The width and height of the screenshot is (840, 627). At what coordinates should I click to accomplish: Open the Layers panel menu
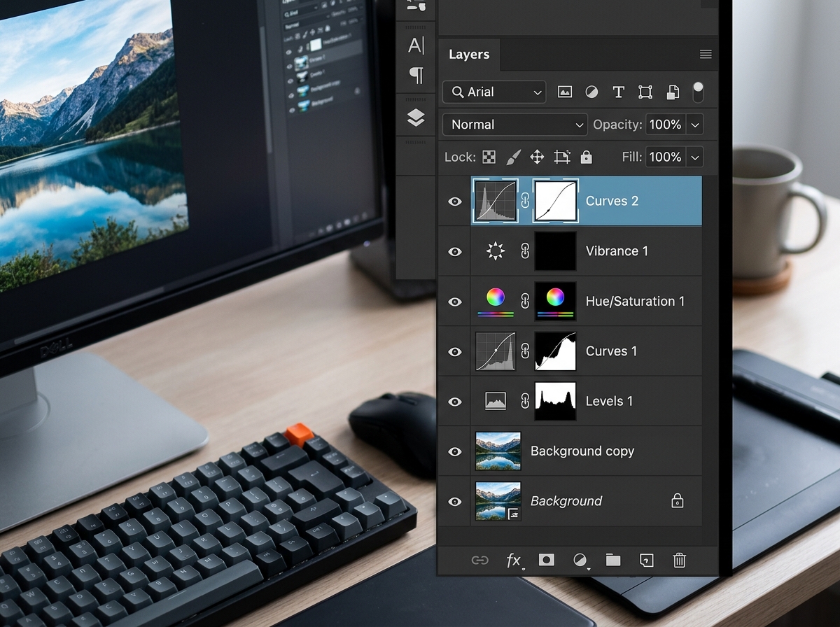tap(706, 54)
